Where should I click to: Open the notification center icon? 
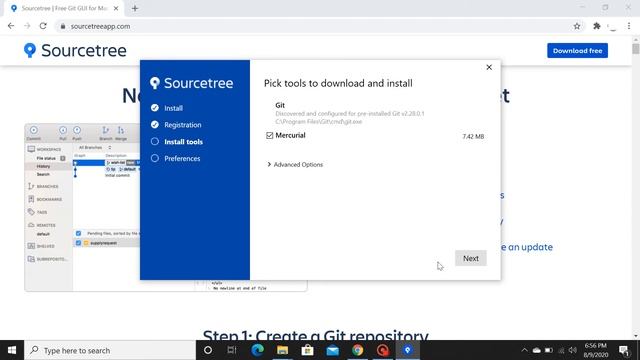coord(624,350)
